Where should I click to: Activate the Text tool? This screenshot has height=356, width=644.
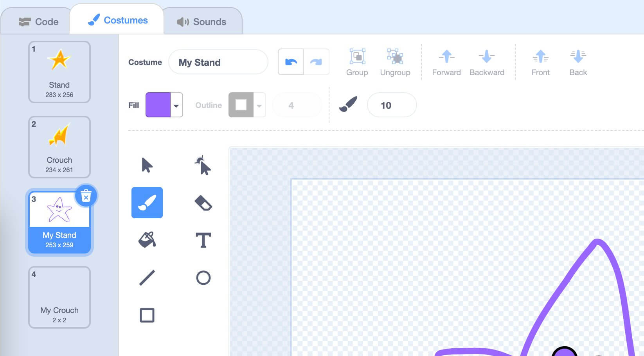[x=203, y=240]
